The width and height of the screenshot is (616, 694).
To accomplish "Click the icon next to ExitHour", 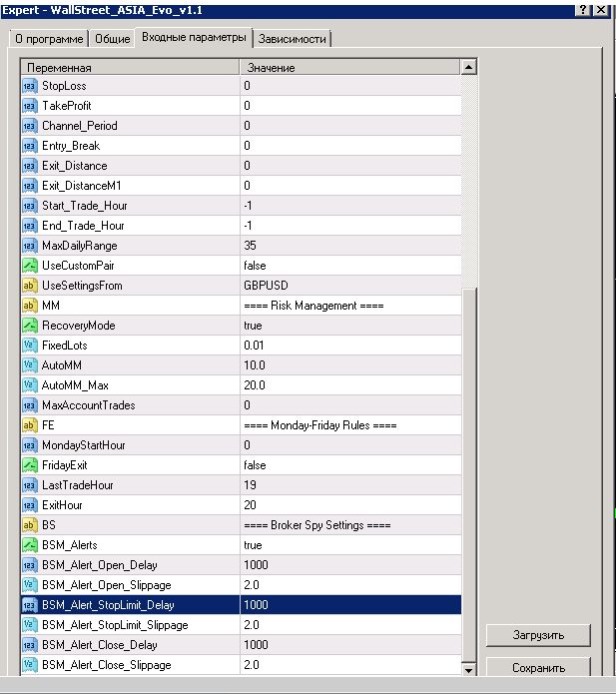I will click(x=30, y=505).
